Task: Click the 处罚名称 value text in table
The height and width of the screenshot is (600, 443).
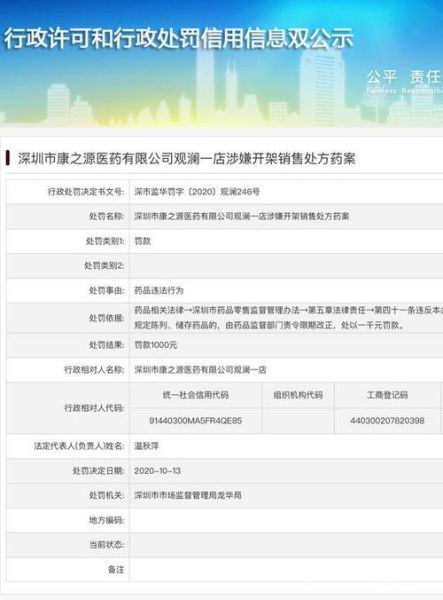Action: pyautogui.click(x=241, y=216)
